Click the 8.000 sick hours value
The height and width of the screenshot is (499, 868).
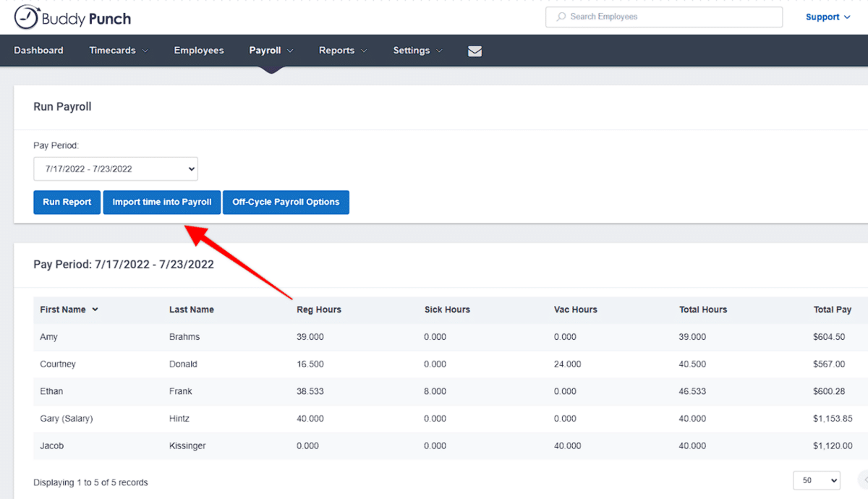point(435,391)
